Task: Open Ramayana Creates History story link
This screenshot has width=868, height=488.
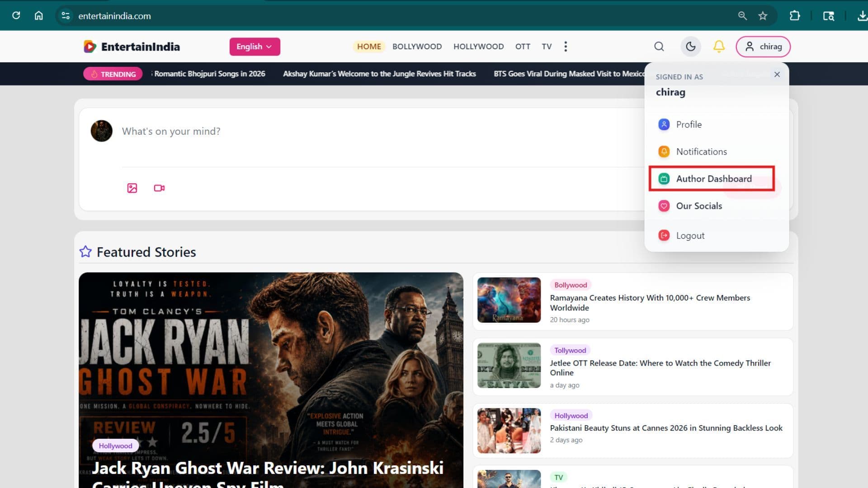Action: coord(650,303)
